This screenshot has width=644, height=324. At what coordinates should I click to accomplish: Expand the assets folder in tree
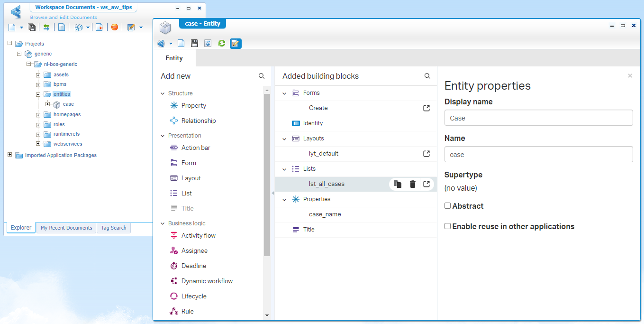[38, 75]
